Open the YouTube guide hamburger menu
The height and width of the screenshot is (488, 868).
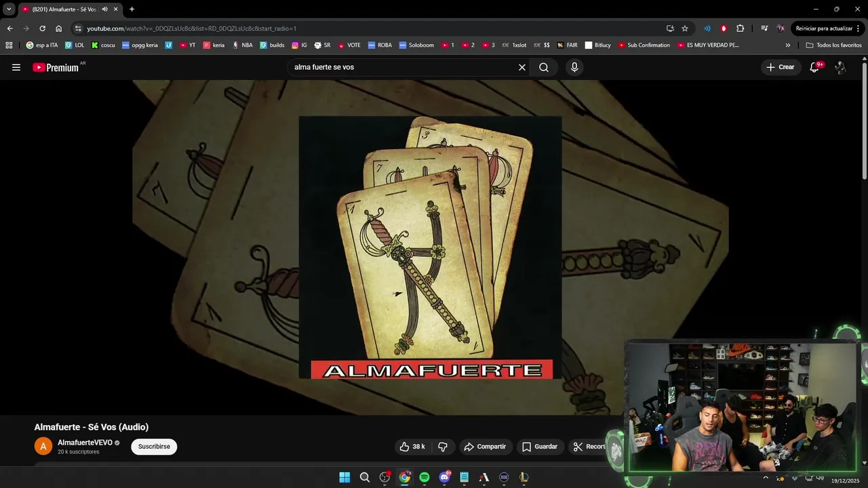(16, 67)
